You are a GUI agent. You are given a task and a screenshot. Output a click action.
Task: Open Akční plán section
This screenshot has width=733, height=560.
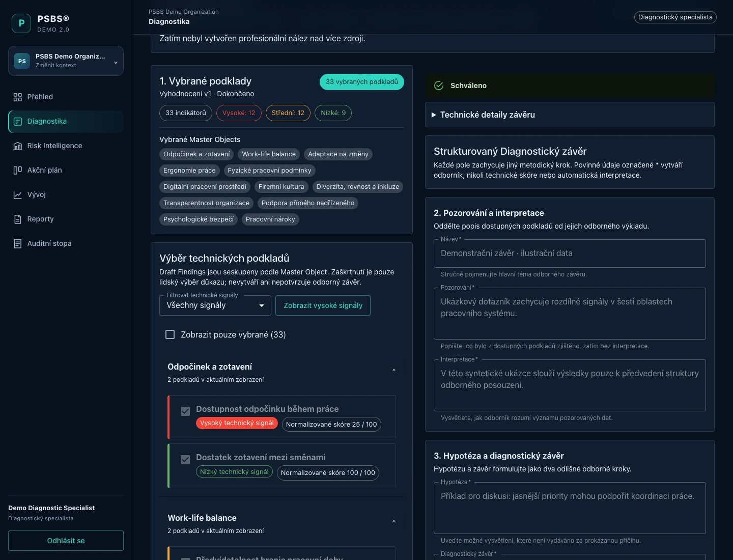pos(66,170)
